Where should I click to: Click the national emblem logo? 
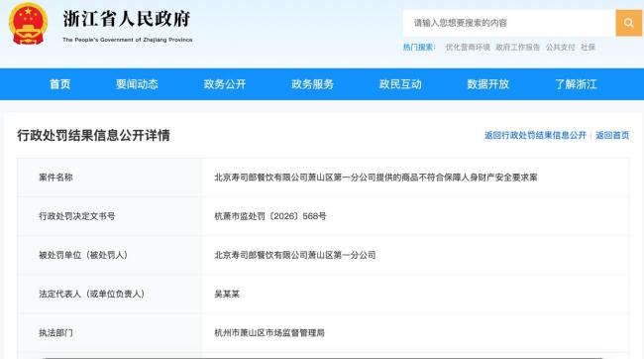28,24
